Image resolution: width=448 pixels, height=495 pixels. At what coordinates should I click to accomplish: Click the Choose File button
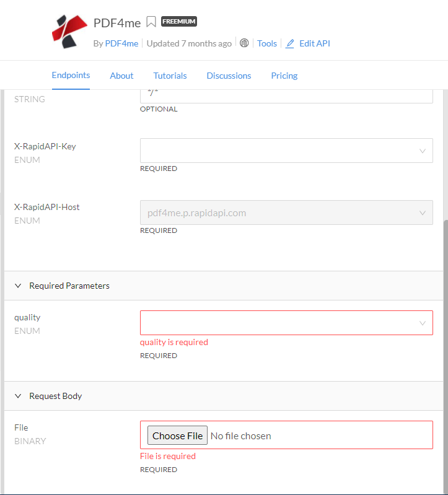[x=177, y=436]
